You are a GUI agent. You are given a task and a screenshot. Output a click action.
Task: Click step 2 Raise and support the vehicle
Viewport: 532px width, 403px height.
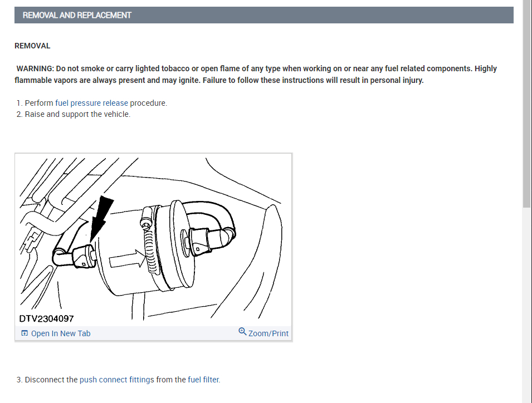pos(77,114)
